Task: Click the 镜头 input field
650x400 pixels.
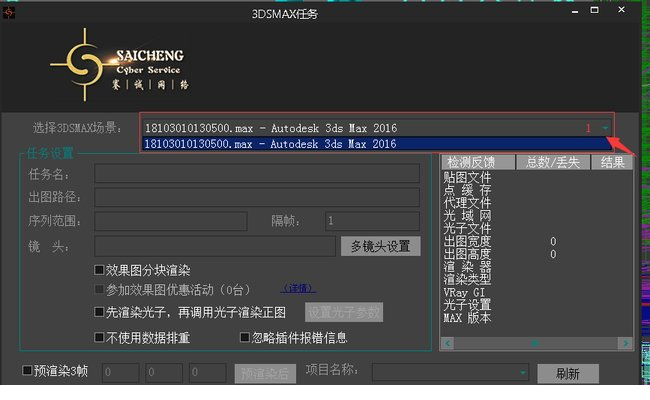Action: point(215,246)
